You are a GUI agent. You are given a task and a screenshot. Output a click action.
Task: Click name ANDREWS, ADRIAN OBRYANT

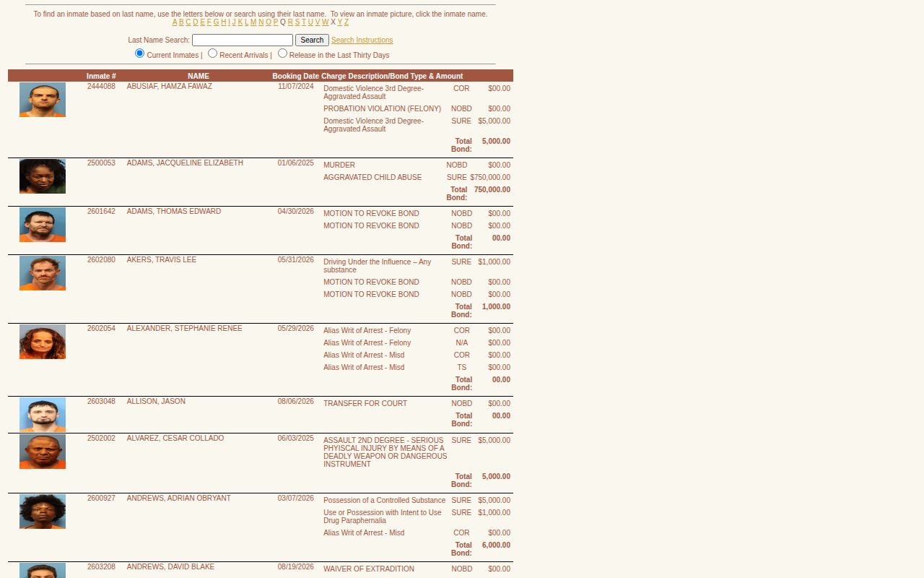pos(179,499)
